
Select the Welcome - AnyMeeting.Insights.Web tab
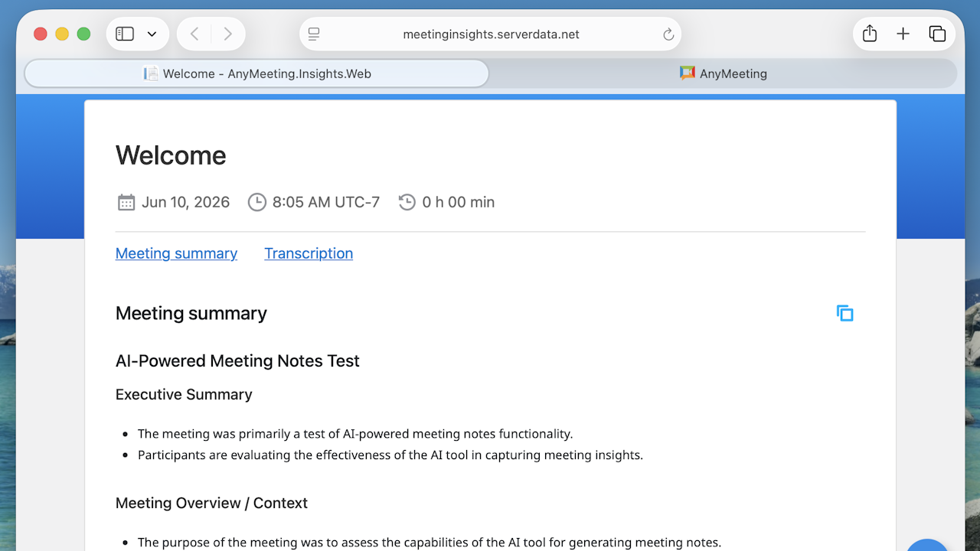pos(256,73)
